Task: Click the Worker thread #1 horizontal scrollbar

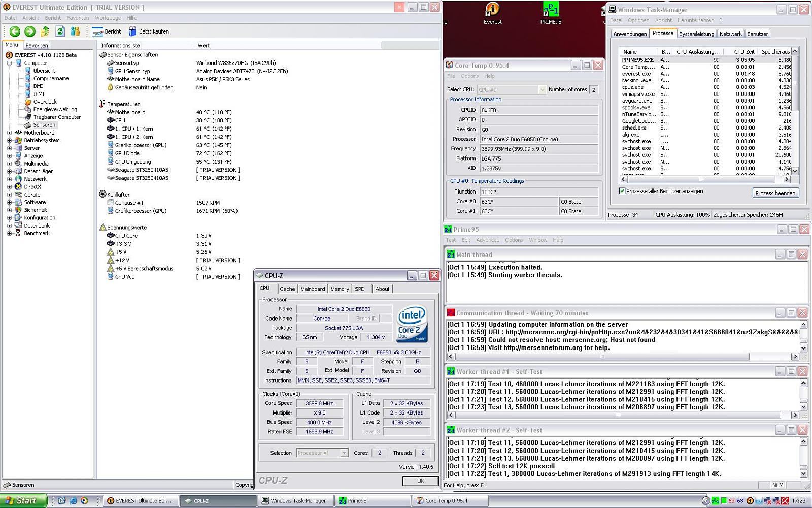Action: click(x=619, y=415)
